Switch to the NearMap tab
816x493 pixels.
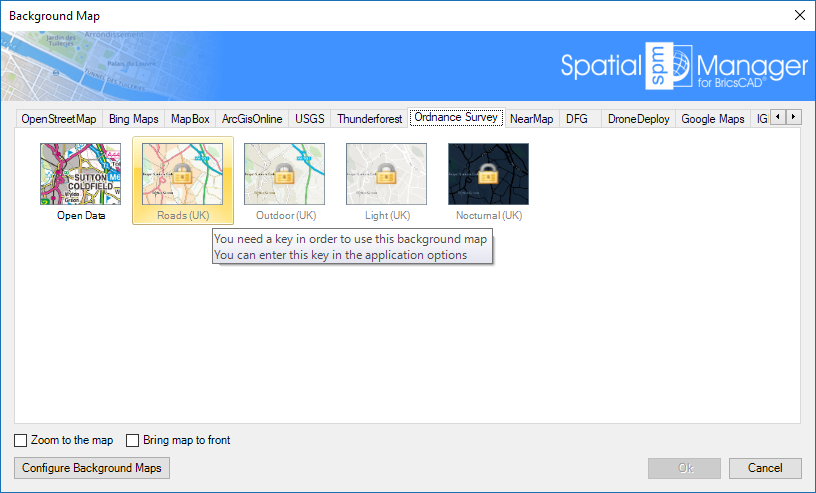point(531,119)
